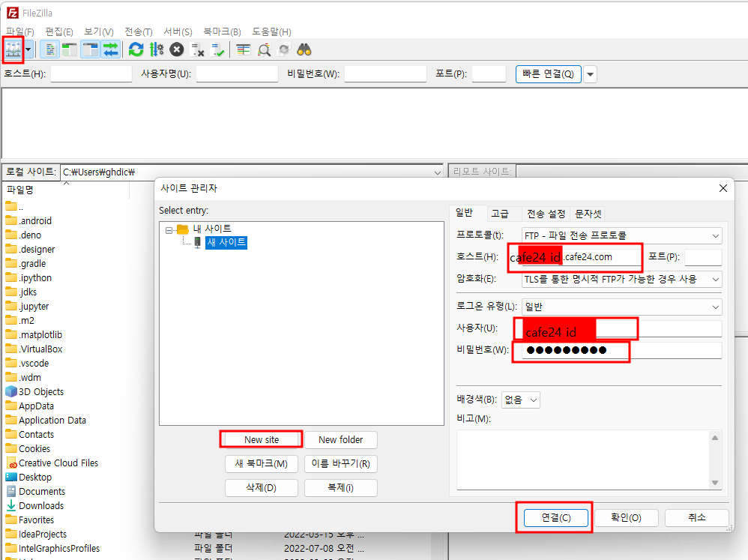Open the 배경색(B) dropdown
Image resolution: width=748 pixels, height=560 pixels.
point(520,400)
